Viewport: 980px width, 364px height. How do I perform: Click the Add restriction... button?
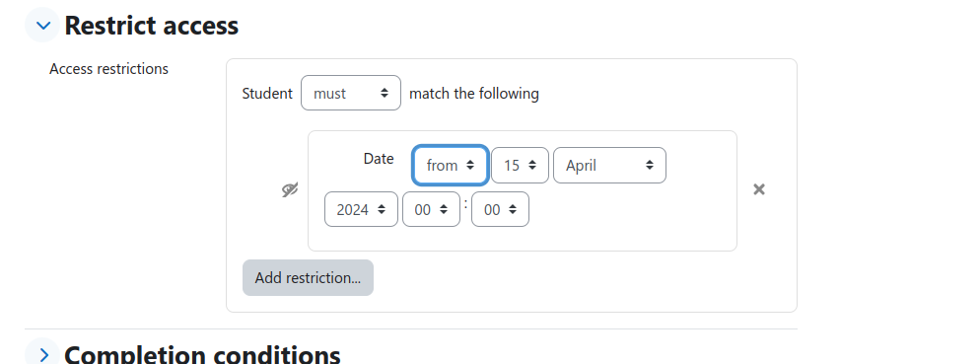(x=309, y=278)
